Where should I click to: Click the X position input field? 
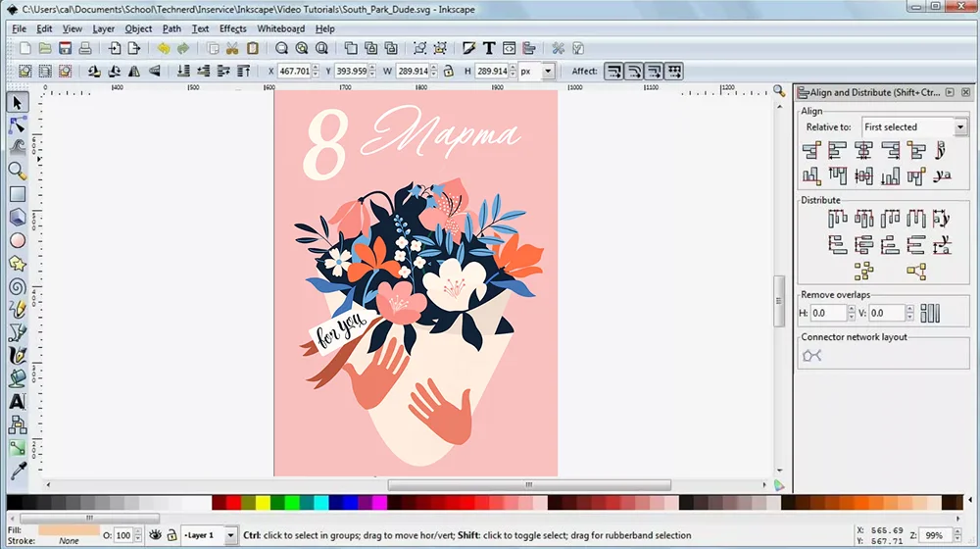[x=294, y=72]
